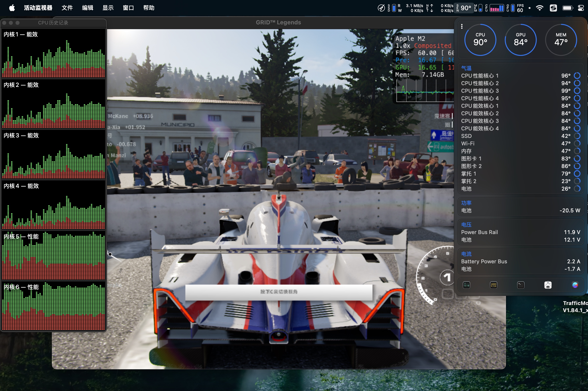Click the CPU 能效核心 4 sensor row
Image resolution: width=588 pixels, height=391 pixels.
click(520, 128)
